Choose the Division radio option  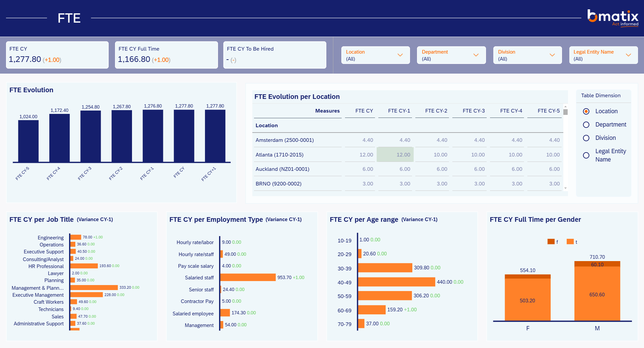click(x=586, y=138)
